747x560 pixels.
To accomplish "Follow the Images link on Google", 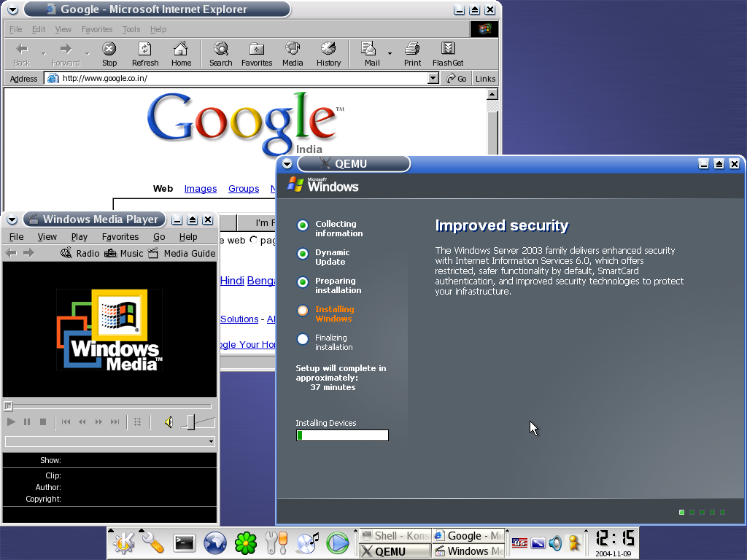I will [x=201, y=189].
